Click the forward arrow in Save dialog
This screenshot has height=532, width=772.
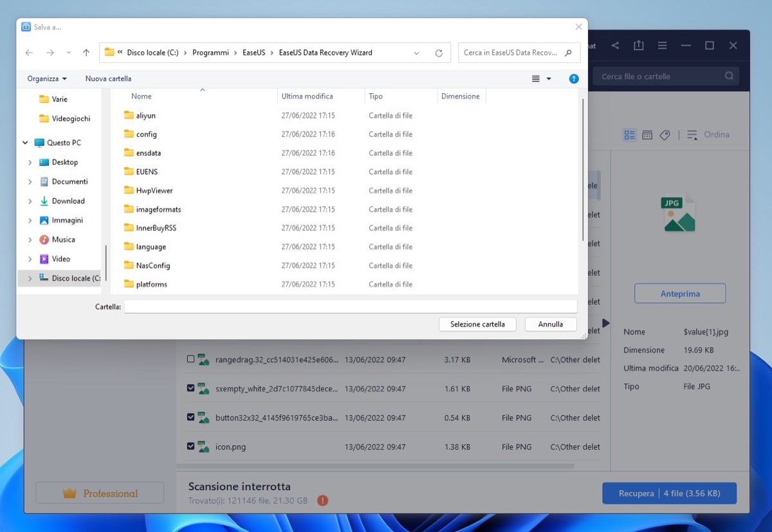(x=50, y=53)
